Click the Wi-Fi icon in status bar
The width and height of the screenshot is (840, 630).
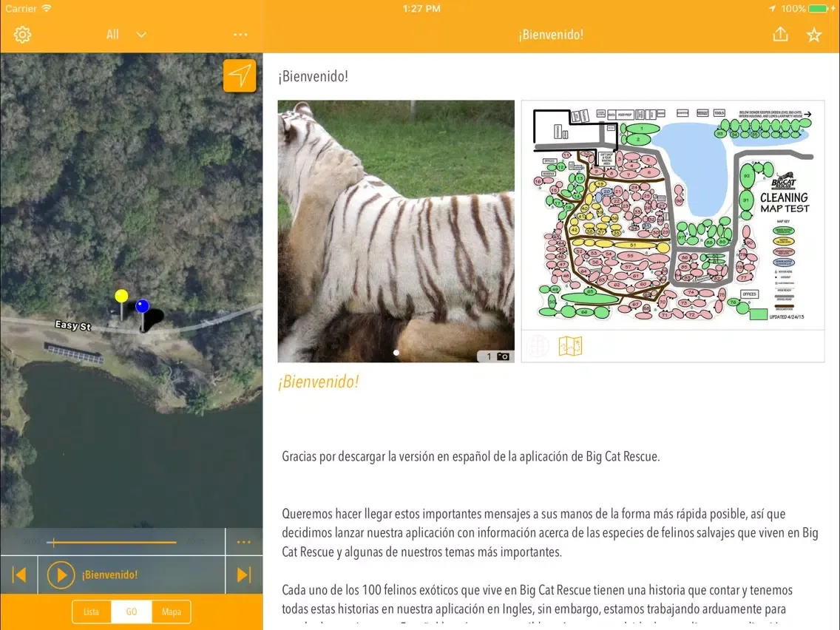coord(47,8)
